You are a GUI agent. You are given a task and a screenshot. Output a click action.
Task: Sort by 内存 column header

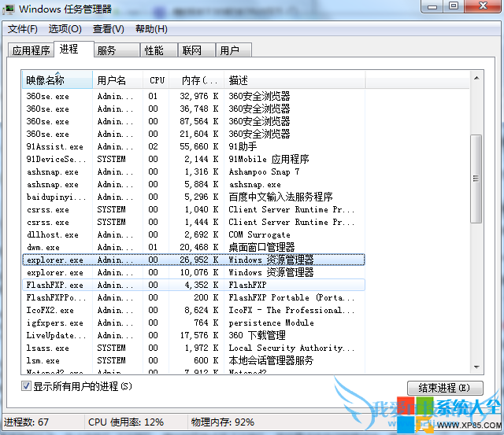click(x=196, y=80)
